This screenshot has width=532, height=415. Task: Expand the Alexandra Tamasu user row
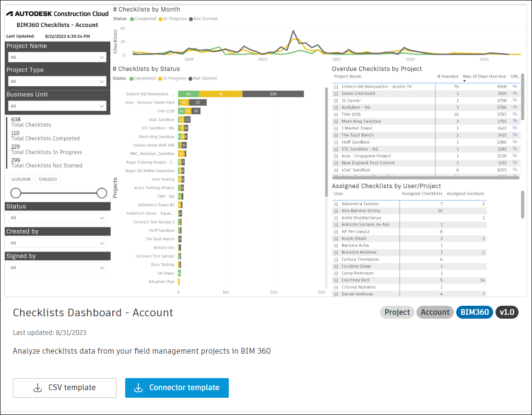click(336, 204)
